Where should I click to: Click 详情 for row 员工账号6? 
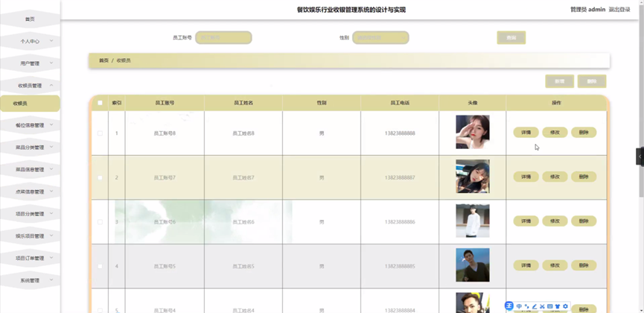pos(526,221)
